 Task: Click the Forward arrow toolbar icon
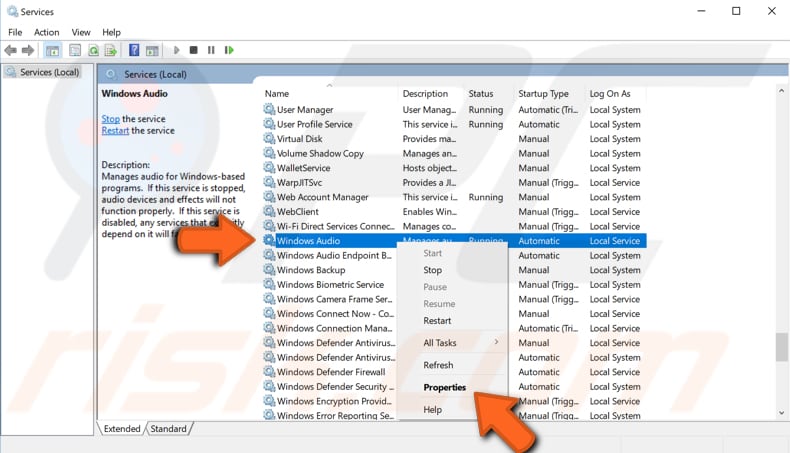(28, 50)
